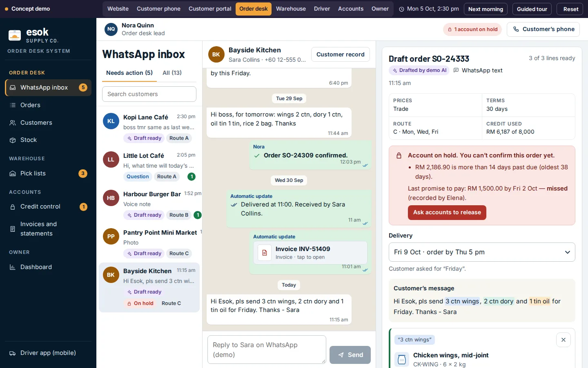The image size is (588, 368).
Task: Open the Customer portal tab
Action: [210, 9]
